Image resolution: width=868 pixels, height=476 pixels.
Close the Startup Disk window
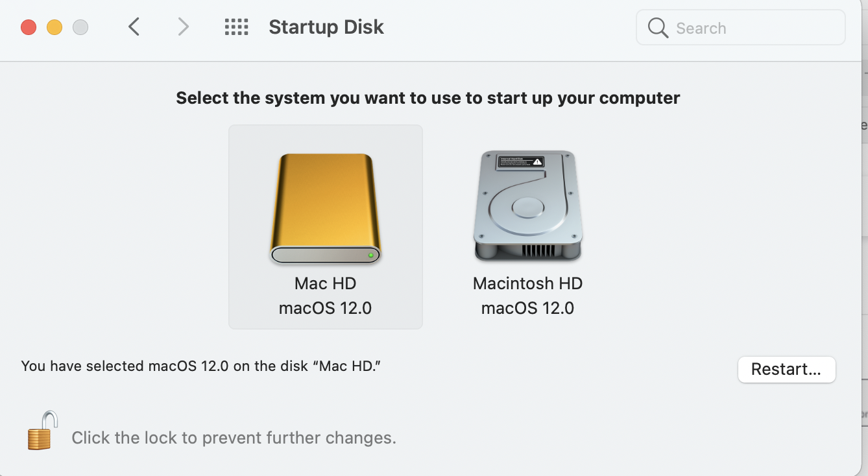pos(29,27)
